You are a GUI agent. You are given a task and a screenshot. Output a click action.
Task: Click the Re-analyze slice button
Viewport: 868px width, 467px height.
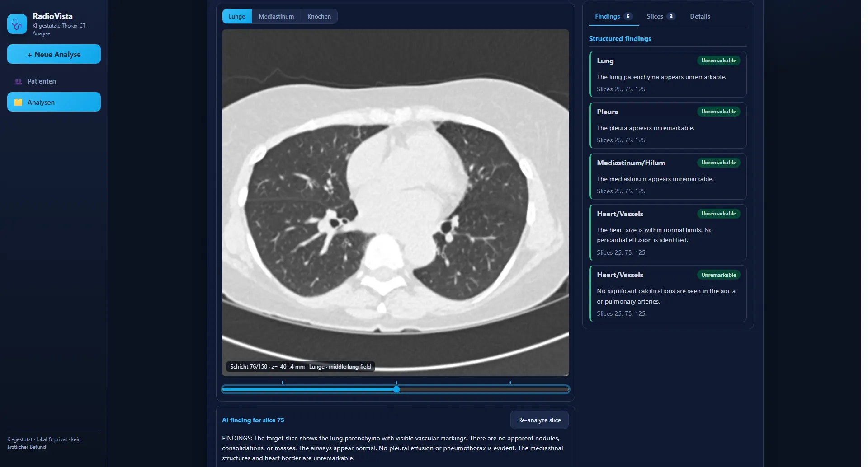pos(539,420)
